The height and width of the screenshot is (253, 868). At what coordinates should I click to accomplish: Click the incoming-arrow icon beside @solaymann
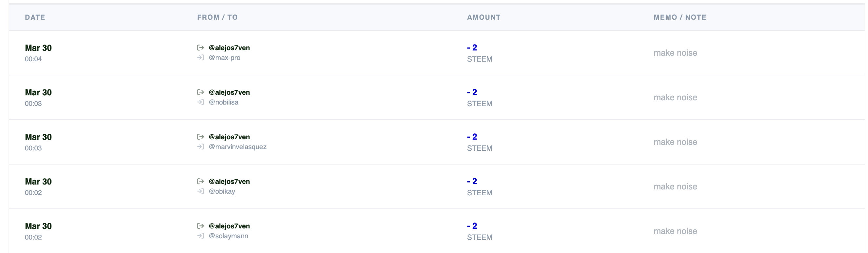coord(201,236)
